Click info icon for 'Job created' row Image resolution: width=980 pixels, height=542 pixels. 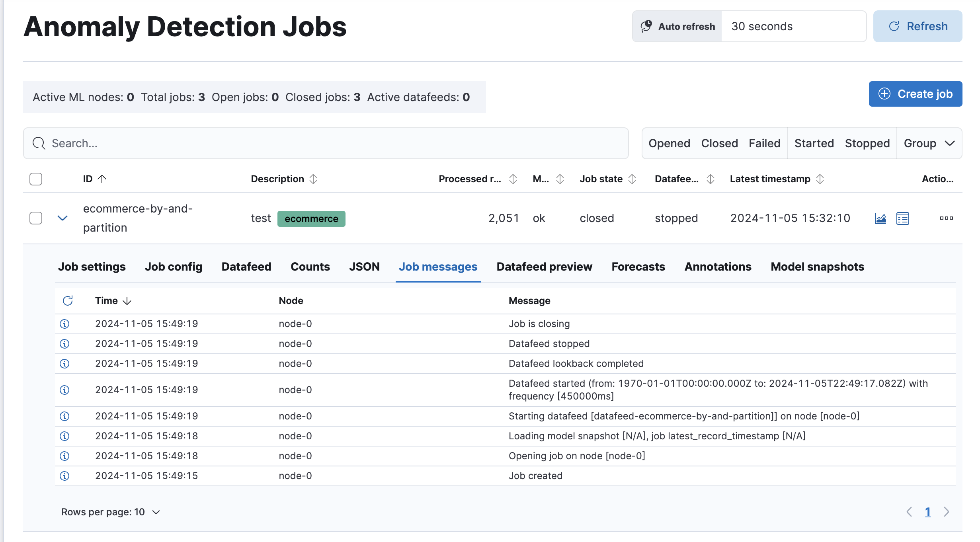[x=64, y=476]
